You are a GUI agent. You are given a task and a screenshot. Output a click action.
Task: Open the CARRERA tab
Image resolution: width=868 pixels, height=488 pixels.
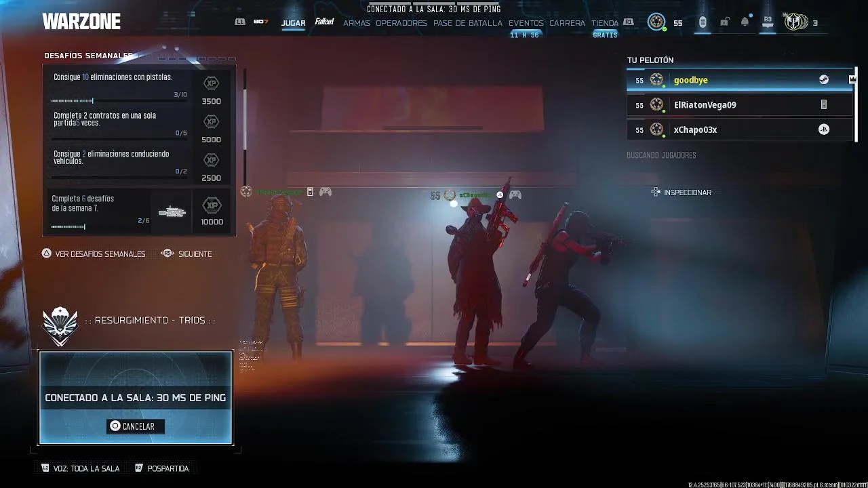click(567, 23)
